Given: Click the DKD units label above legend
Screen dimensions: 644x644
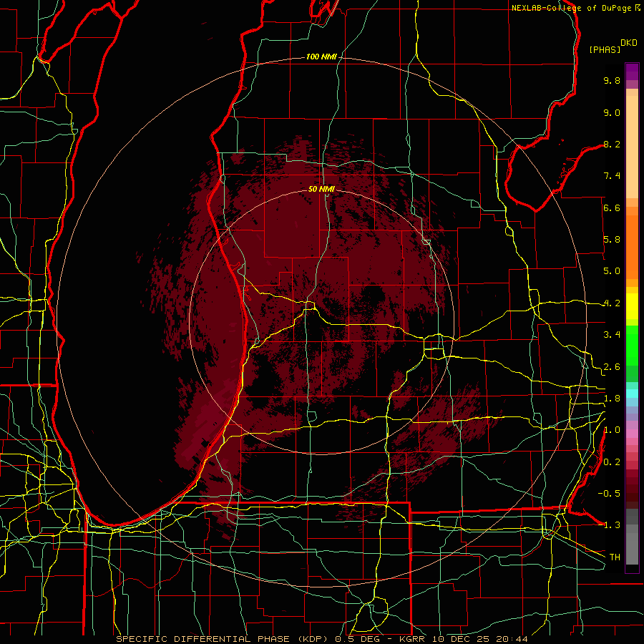Looking at the screenshot, I should click(x=628, y=43).
